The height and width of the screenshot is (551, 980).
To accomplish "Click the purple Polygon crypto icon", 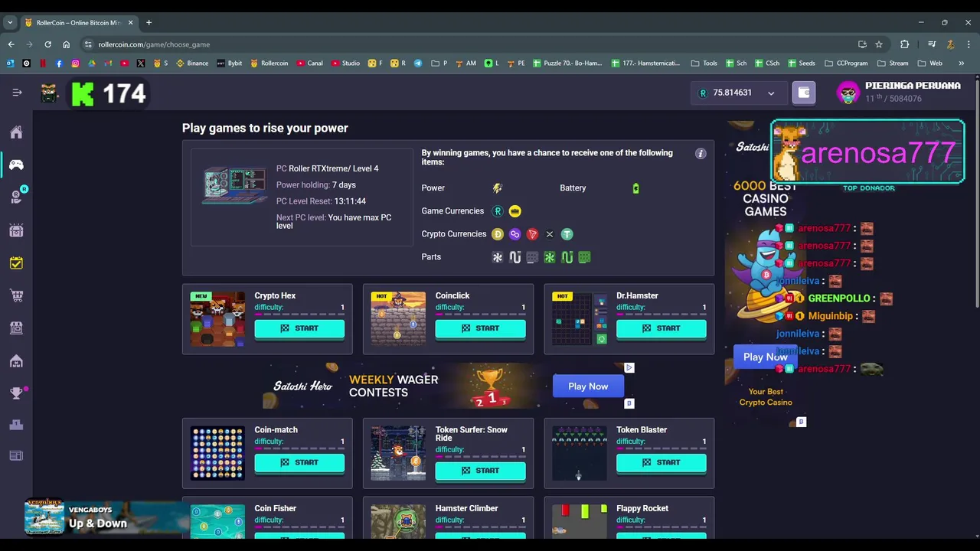I will click(515, 234).
